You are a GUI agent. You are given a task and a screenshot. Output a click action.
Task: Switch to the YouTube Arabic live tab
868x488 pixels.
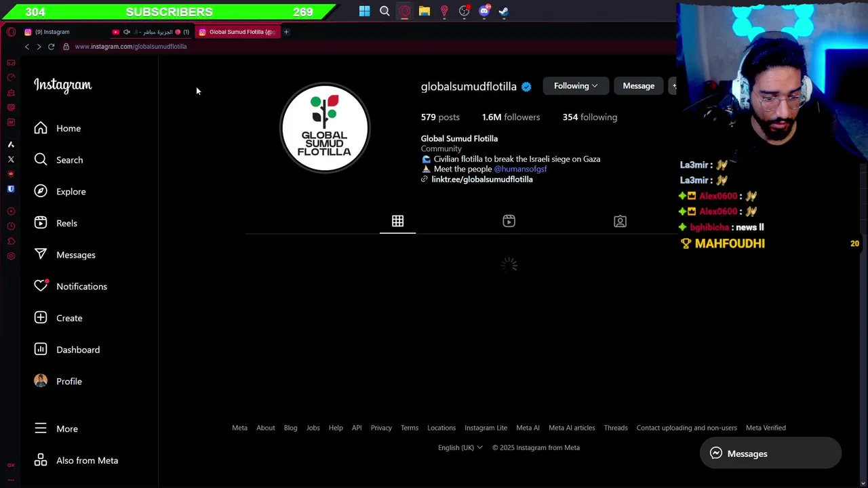(x=152, y=32)
